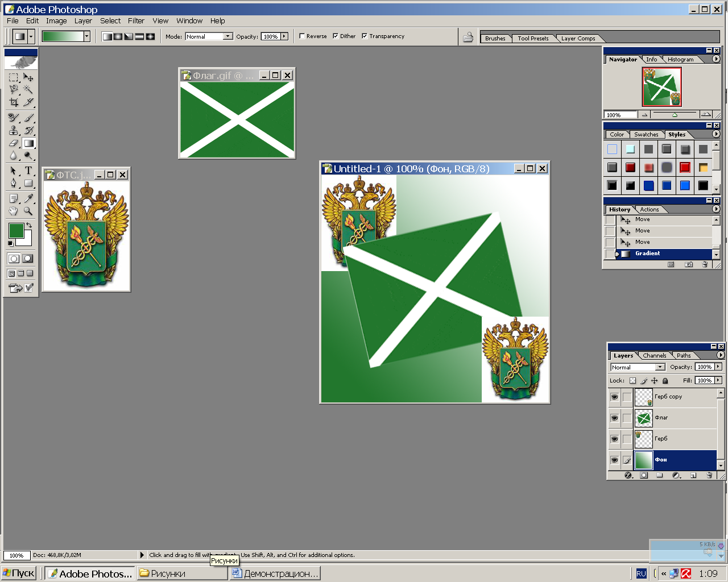This screenshot has height=582, width=728.
Task: Toggle the Reverse checkbox
Action: click(302, 36)
